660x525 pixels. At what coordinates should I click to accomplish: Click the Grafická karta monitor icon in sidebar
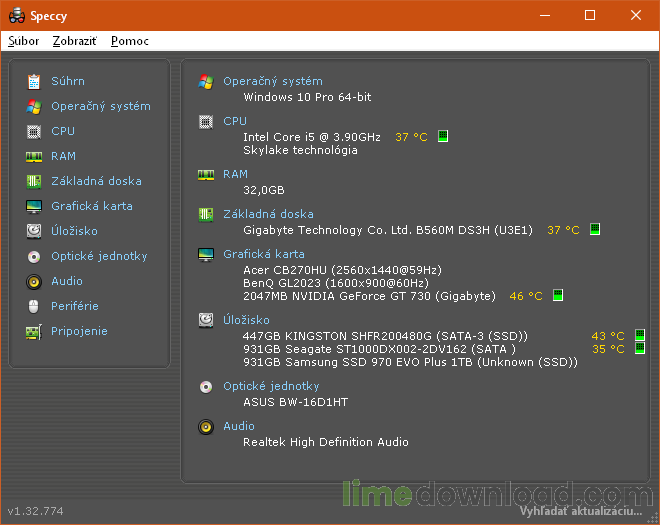(33, 206)
